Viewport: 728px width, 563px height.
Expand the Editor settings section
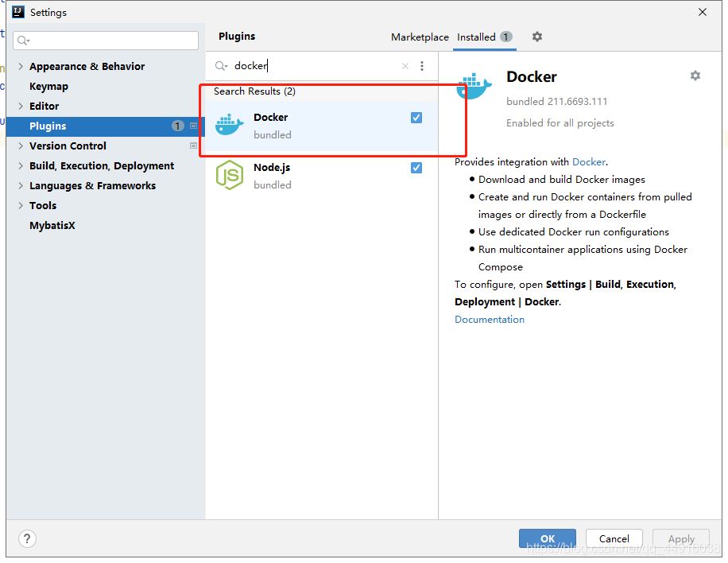(x=21, y=107)
